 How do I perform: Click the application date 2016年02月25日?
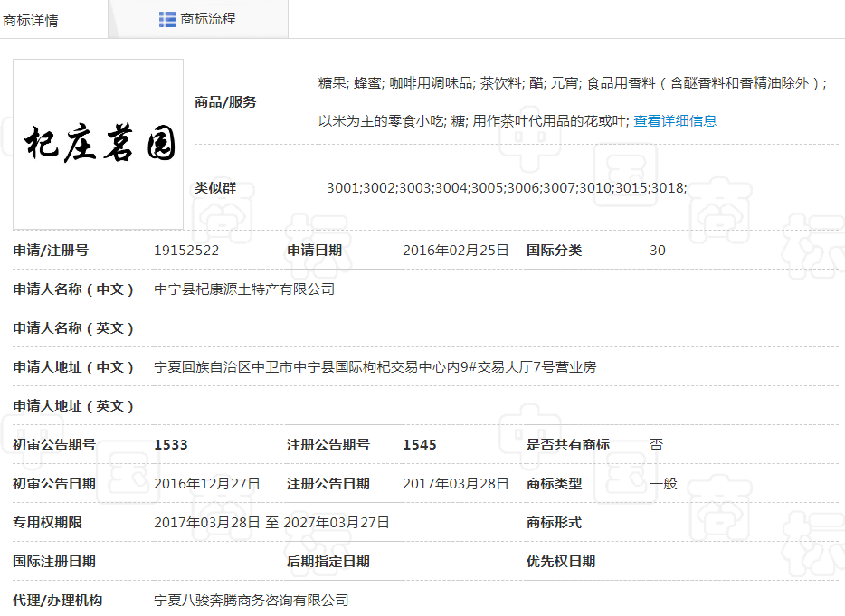tap(456, 251)
